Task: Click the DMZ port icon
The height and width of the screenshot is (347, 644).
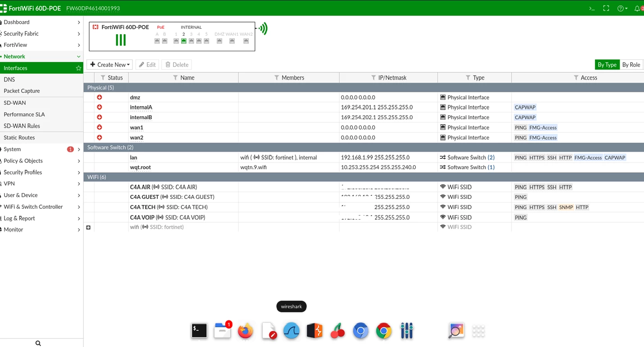Action: point(219,41)
